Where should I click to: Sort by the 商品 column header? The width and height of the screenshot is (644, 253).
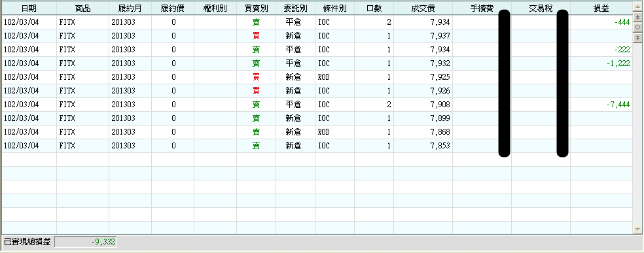(82, 8)
